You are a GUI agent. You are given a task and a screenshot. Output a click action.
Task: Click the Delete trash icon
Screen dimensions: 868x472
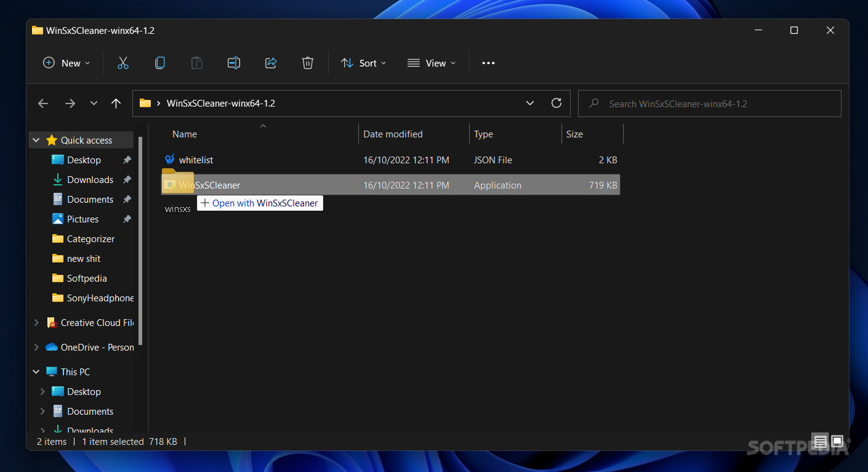click(x=308, y=63)
